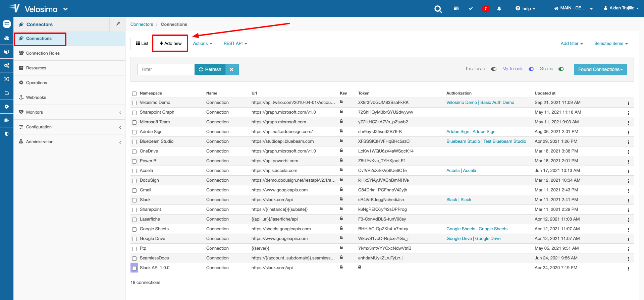The height and width of the screenshot is (300, 644).
Task: Toggle the My Tenants switch
Action: point(531,69)
